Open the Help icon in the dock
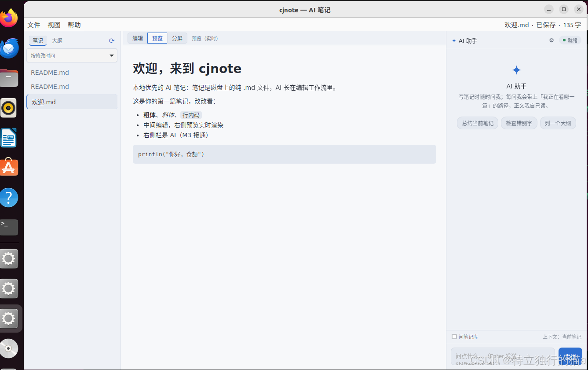Screen dimensions: 588x370 [x=9, y=198]
